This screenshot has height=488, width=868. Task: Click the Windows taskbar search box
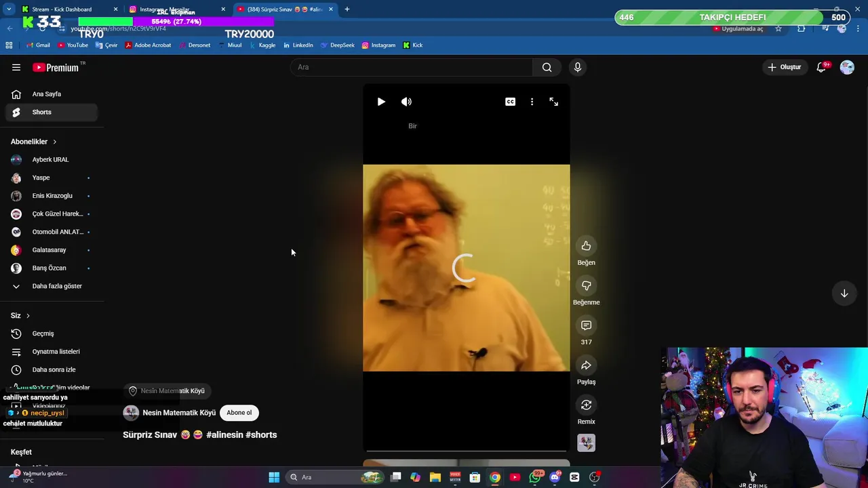coord(336,477)
